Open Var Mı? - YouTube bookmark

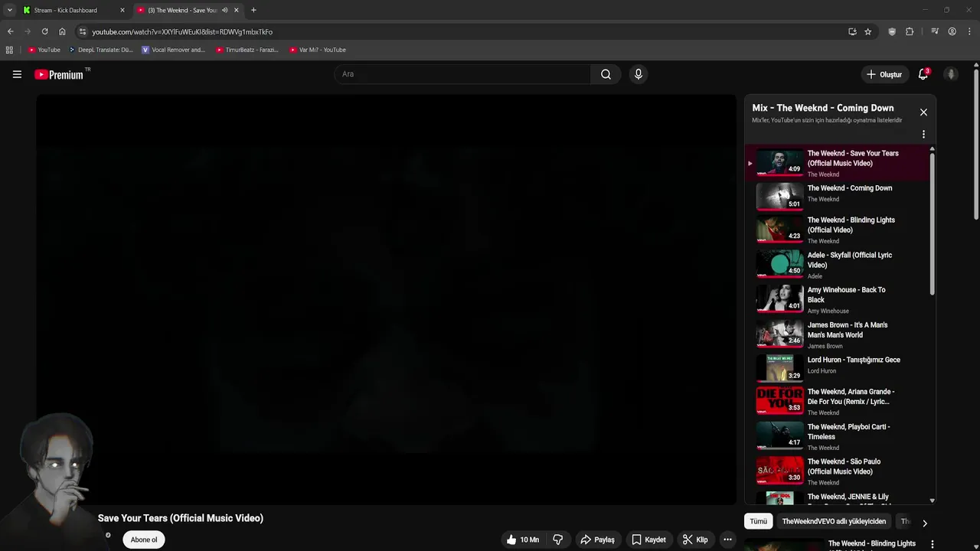click(318, 50)
